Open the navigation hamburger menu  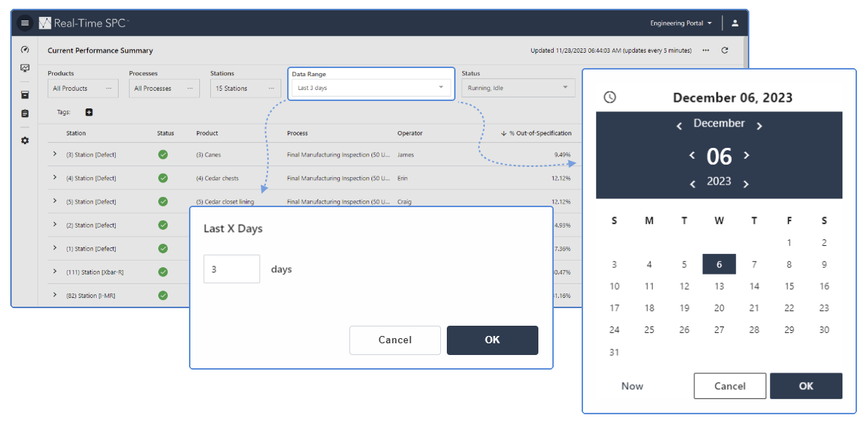[x=24, y=22]
